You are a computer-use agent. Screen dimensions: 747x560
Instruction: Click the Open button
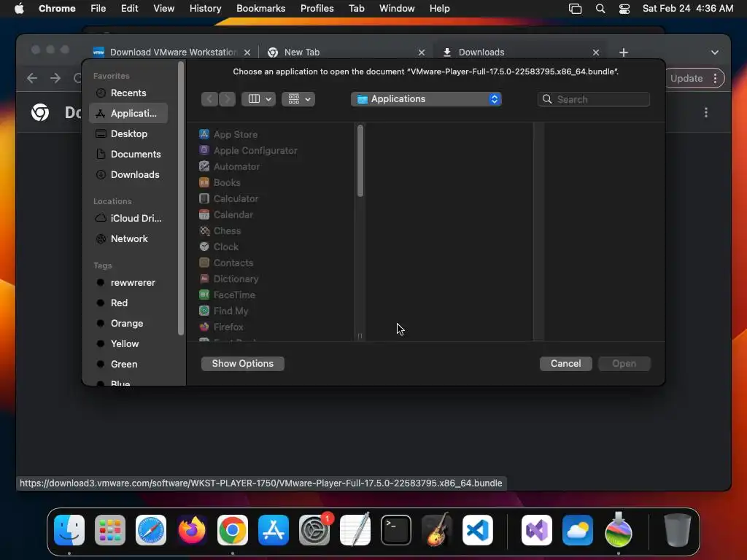pyautogui.click(x=624, y=364)
